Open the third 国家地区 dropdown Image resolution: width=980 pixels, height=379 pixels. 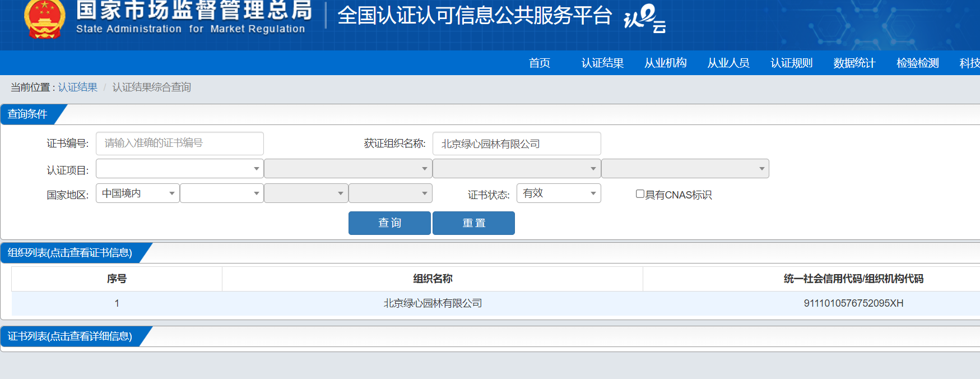pyautogui.click(x=306, y=193)
